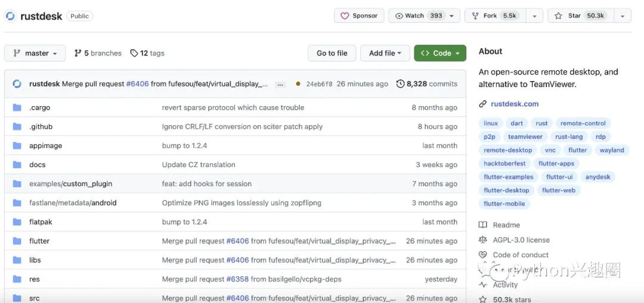644x303 pixels.
Task: View the 5 branches link
Action: click(x=98, y=53)
